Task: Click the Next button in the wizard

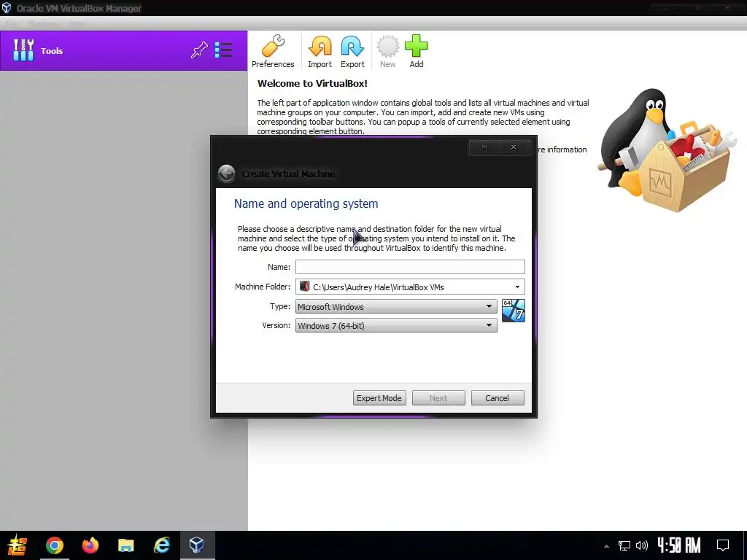Action: tap(438, 398)
